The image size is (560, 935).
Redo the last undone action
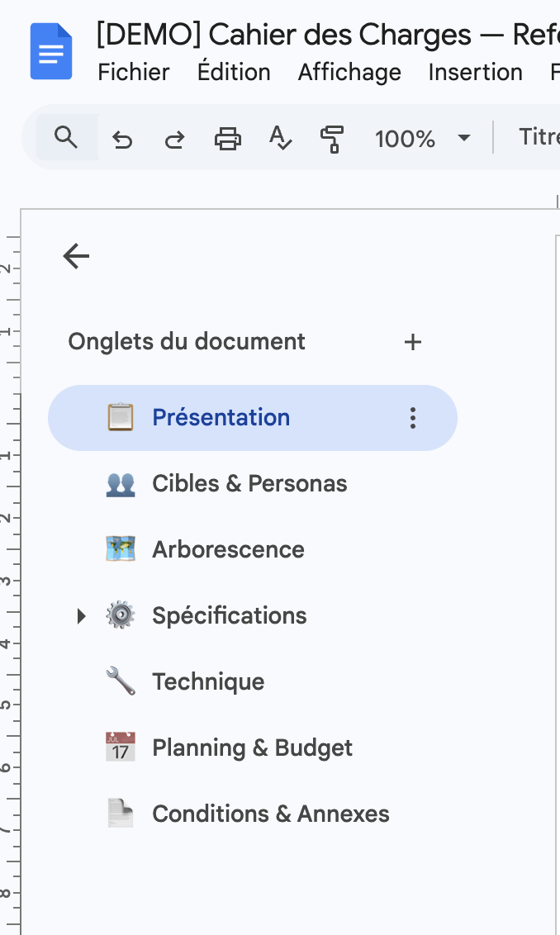click(x=174, y=139)
